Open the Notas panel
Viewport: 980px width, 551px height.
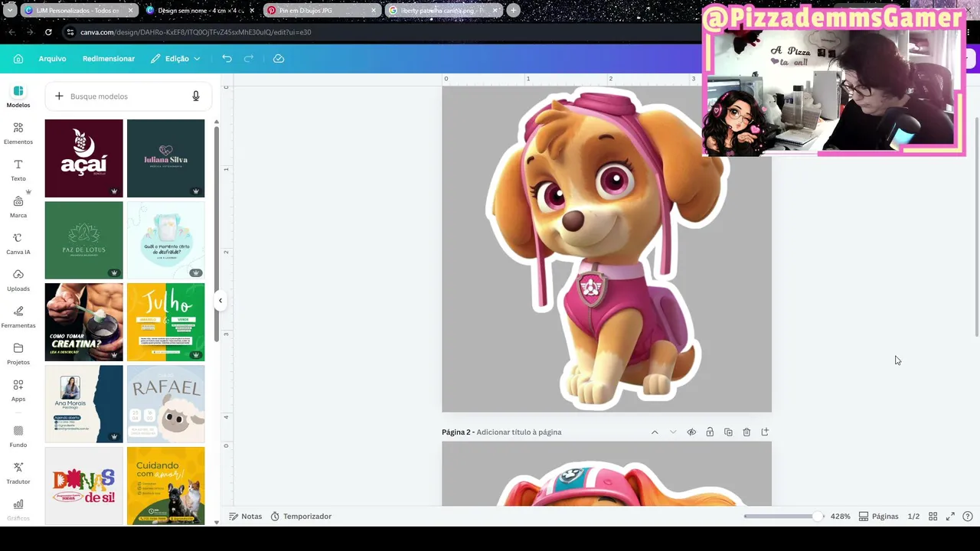(x=246, y=517)
